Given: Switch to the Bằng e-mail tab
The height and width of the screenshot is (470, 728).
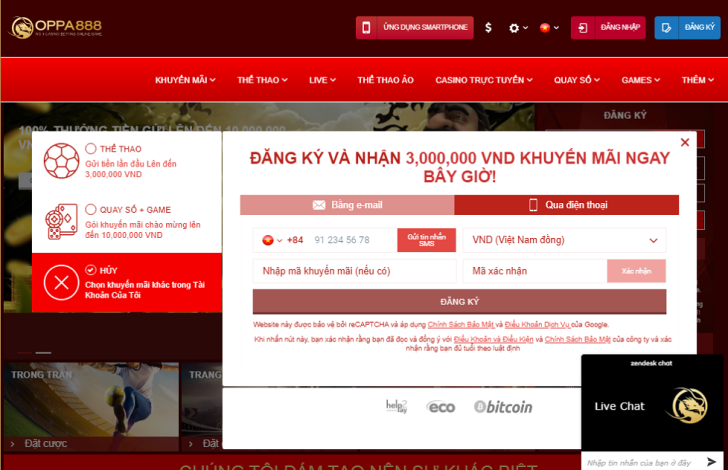Looking at the screenshot, I should [347, 205].
